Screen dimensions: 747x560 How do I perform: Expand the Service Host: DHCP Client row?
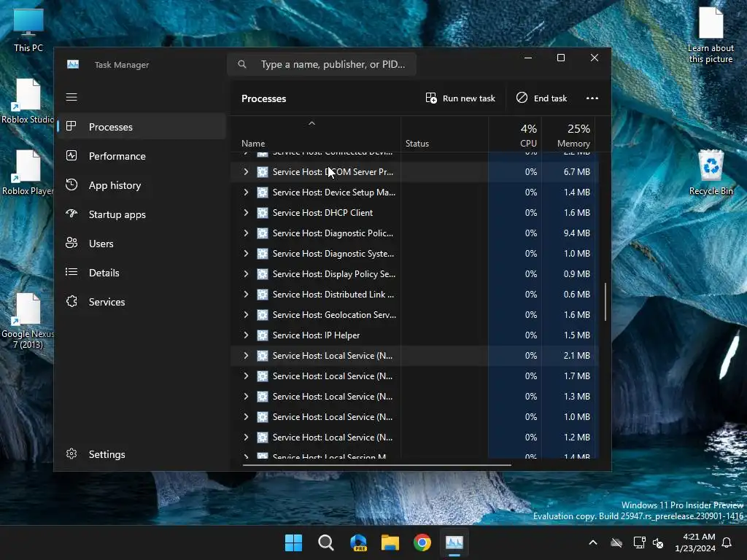tap(246, 213)
